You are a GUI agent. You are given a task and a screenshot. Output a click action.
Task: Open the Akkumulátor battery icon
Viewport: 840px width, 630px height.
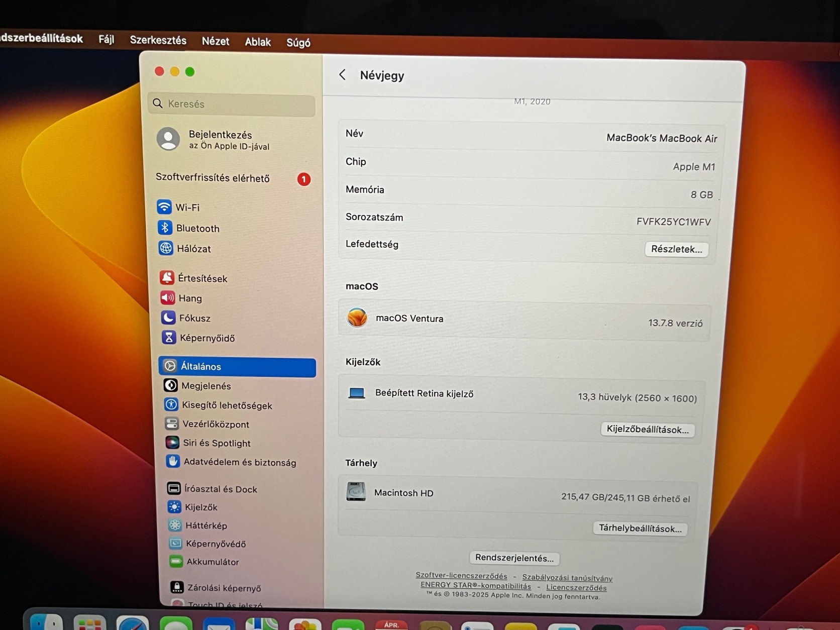(x=176, y=561)
